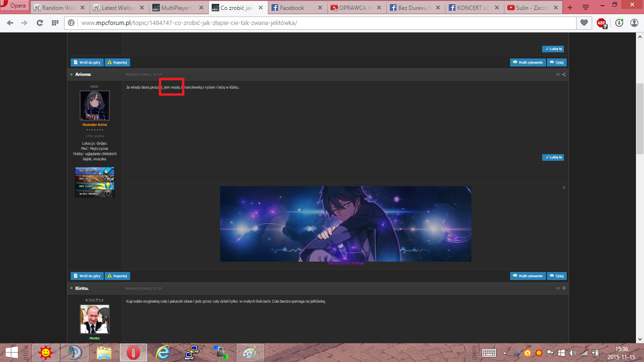Open the browser downloads icon
Screen dimensions: 644x362
(x=619, y=23)
